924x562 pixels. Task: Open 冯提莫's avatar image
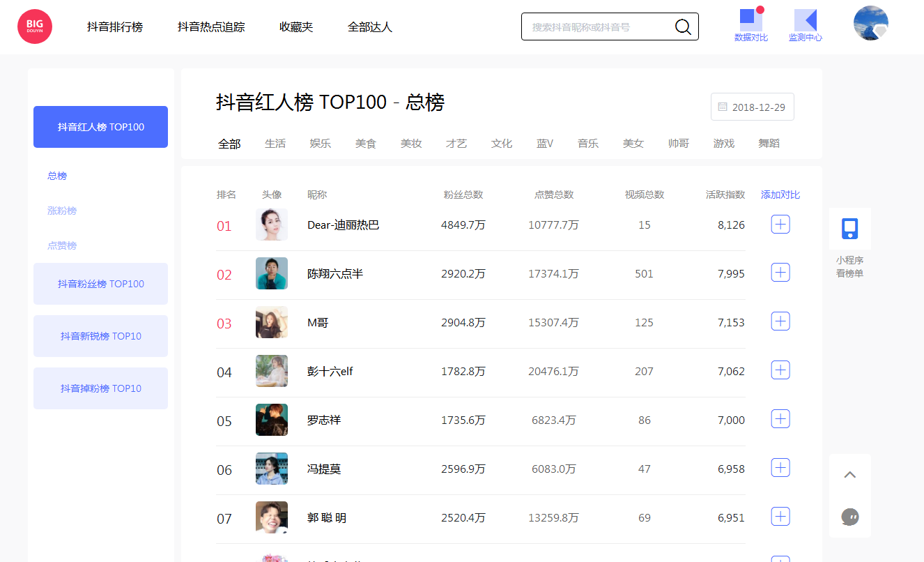coord(272,469)
